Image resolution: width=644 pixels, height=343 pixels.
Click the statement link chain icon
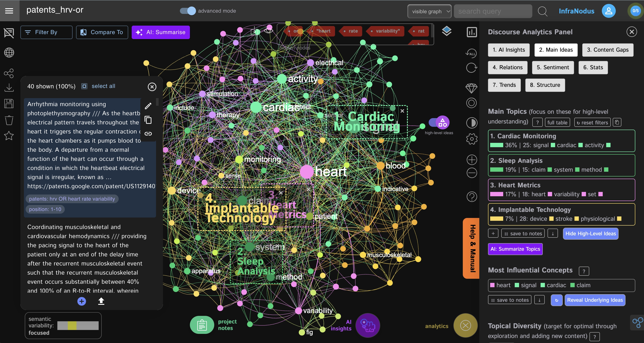148,134
